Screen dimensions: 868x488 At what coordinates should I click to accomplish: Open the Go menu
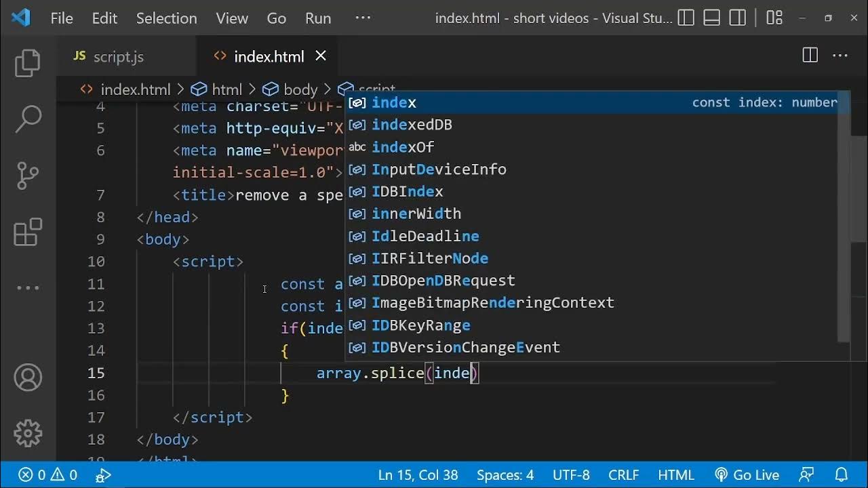pyautogui.click(x=276, y=18)
